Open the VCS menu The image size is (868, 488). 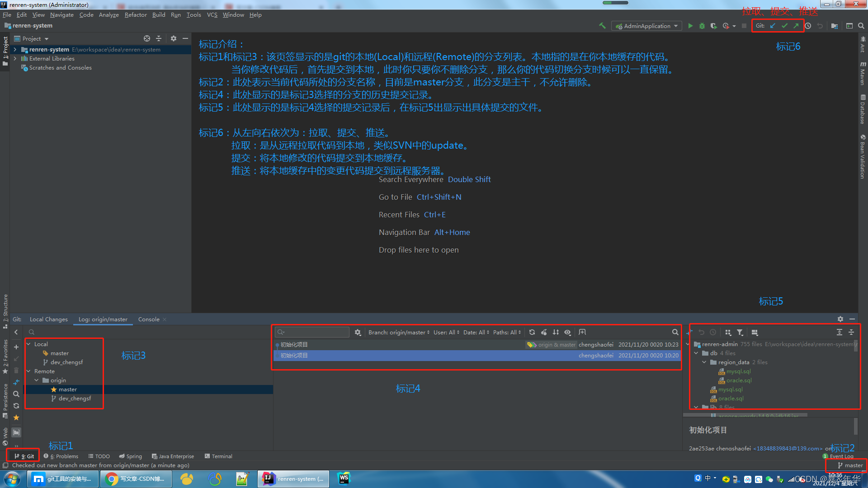pos(212,14)
